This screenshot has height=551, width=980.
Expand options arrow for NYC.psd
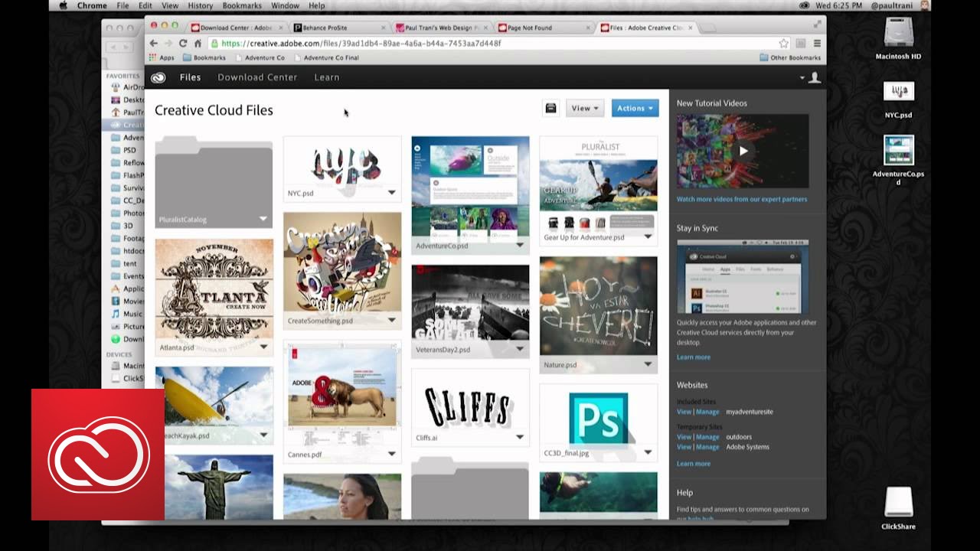tap(391, 194)
